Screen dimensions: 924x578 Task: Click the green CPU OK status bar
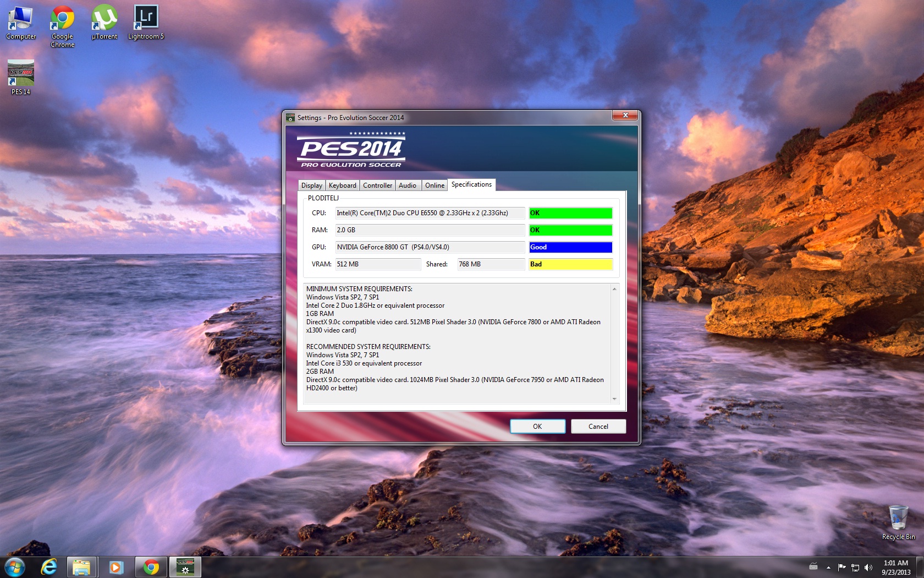point(570,213)
